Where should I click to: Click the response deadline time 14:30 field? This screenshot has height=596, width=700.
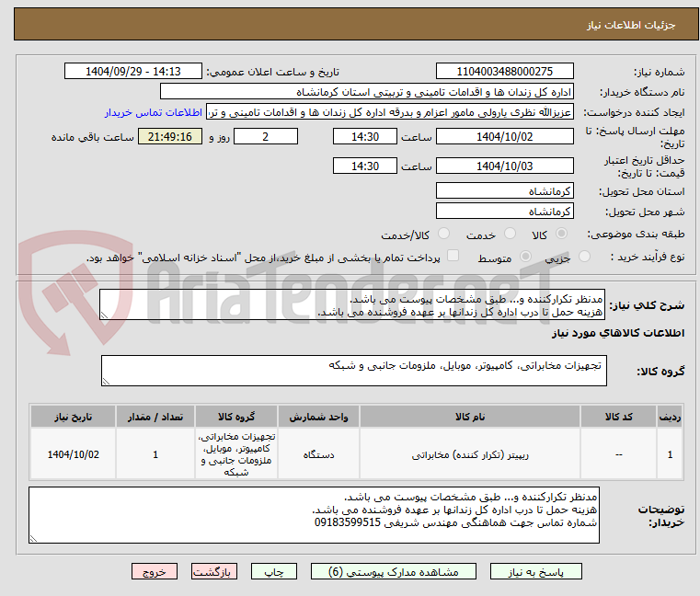point(365,137)
